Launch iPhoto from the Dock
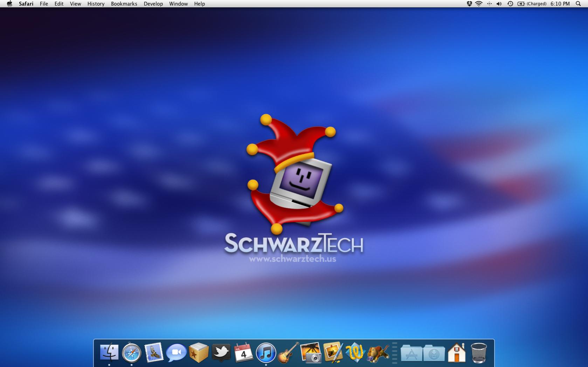The width and height of the screenshot is (588, 367). tap(311, 353)
